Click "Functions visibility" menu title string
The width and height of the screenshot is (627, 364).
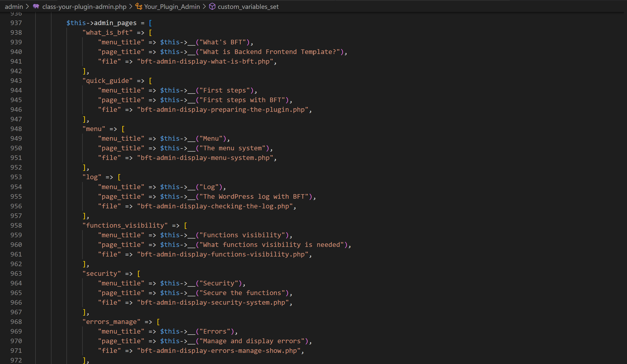pos(242,235)
